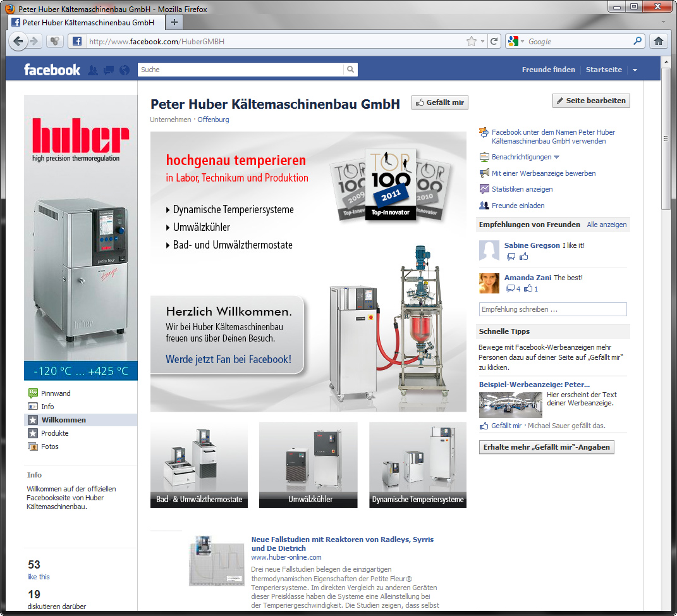Click the facebook logo
677x616 pixels.
click(52, 70)
